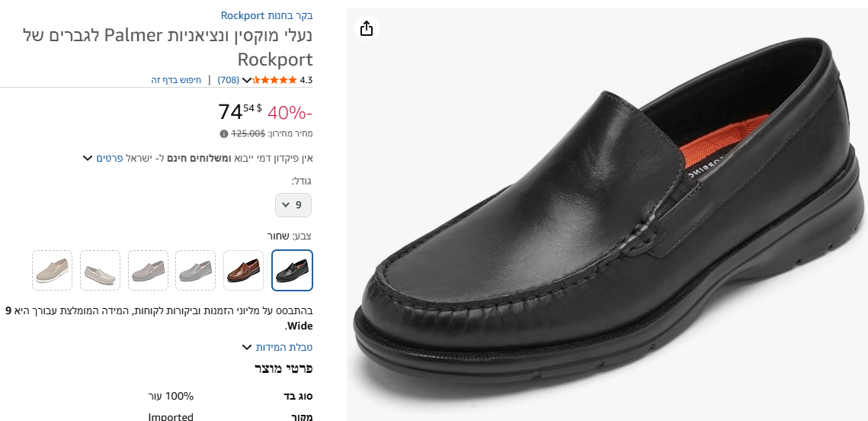
Task: Select the black shoe color swatch
Action: coord(293,270)
